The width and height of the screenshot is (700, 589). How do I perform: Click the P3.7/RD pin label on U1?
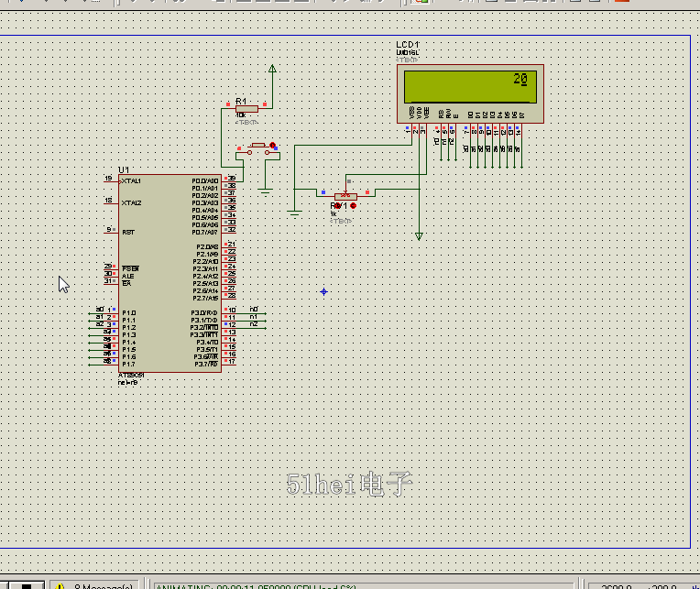click(x=206, y=365)
